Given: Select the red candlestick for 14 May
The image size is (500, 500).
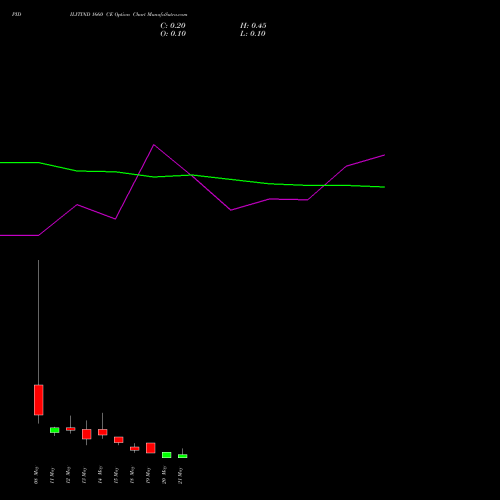Looking at the screenshot, I should pyautogui.click(x=103, y=432).
